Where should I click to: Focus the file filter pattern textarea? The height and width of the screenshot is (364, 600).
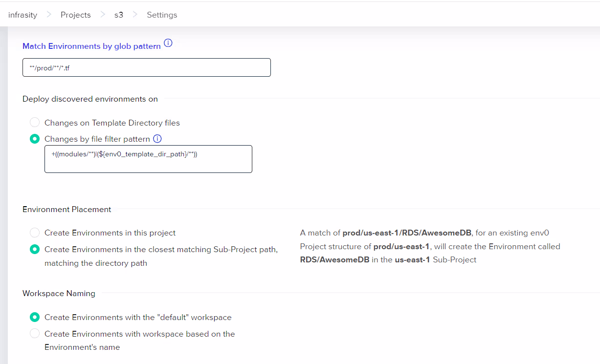click(148, 159)
